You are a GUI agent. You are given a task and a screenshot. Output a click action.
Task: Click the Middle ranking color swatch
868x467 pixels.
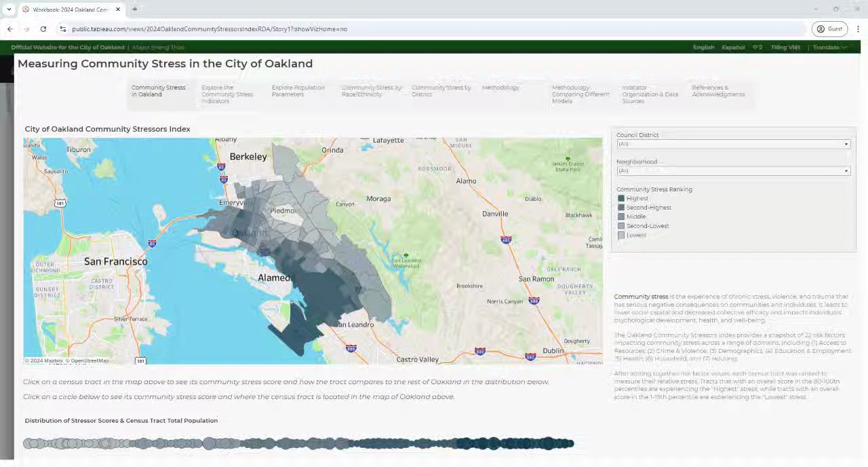(621, 217)
